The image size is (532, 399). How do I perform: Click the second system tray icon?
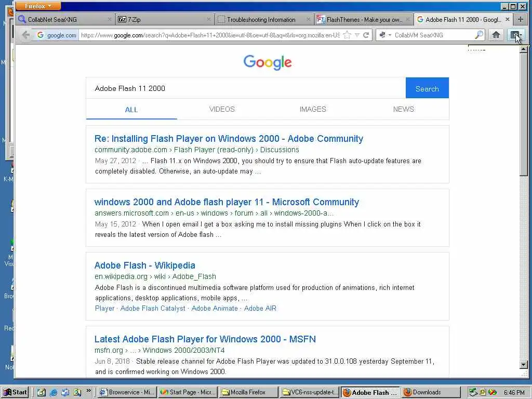pyautogui.click(x=483, y=392)
